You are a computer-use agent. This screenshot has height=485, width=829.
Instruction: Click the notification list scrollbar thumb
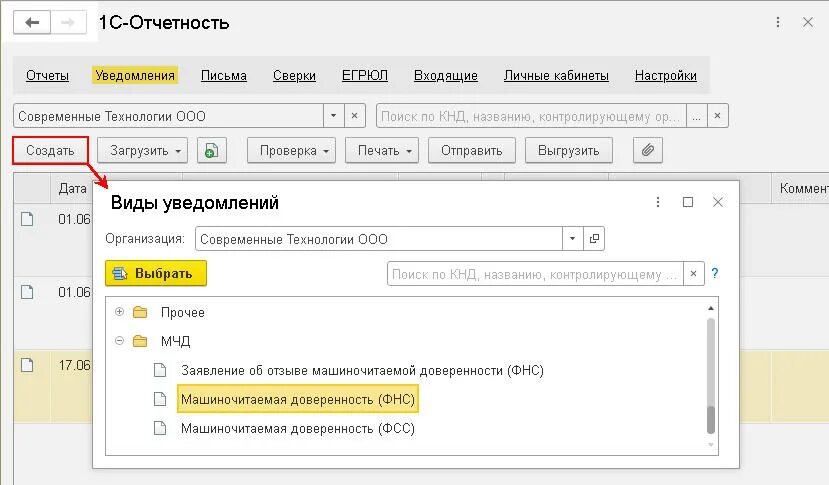711,419
